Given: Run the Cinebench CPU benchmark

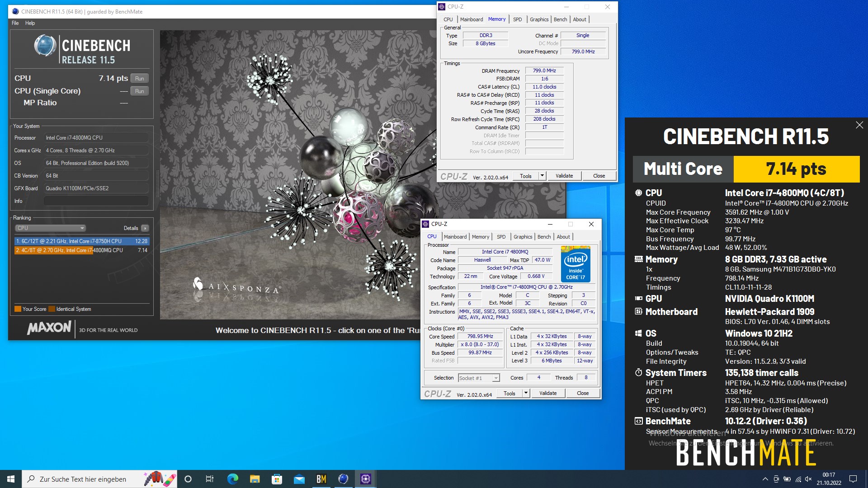Looking at the screenshot, I should pyautogui.click(x=140, y=78).
